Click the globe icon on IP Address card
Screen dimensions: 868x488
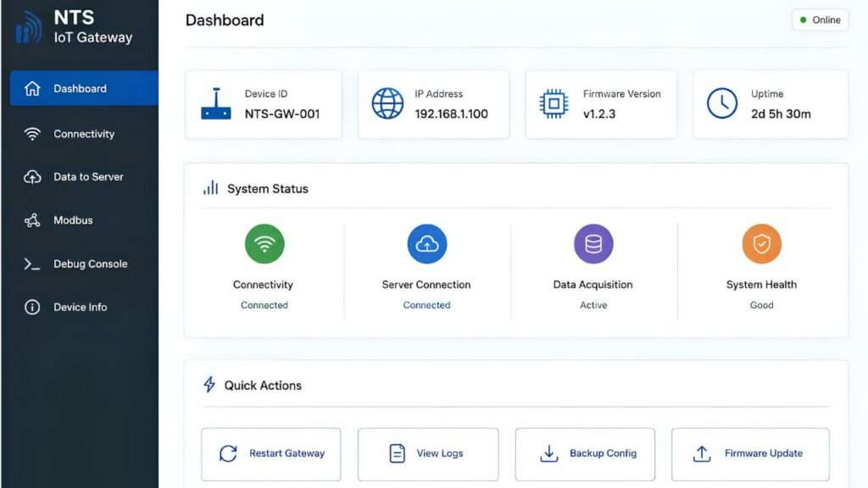(387, 103)
